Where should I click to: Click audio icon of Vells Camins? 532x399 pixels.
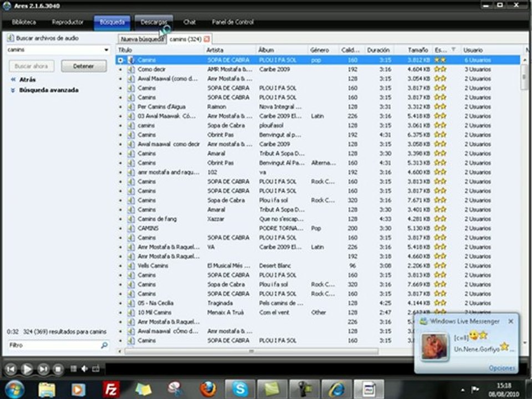131,265
